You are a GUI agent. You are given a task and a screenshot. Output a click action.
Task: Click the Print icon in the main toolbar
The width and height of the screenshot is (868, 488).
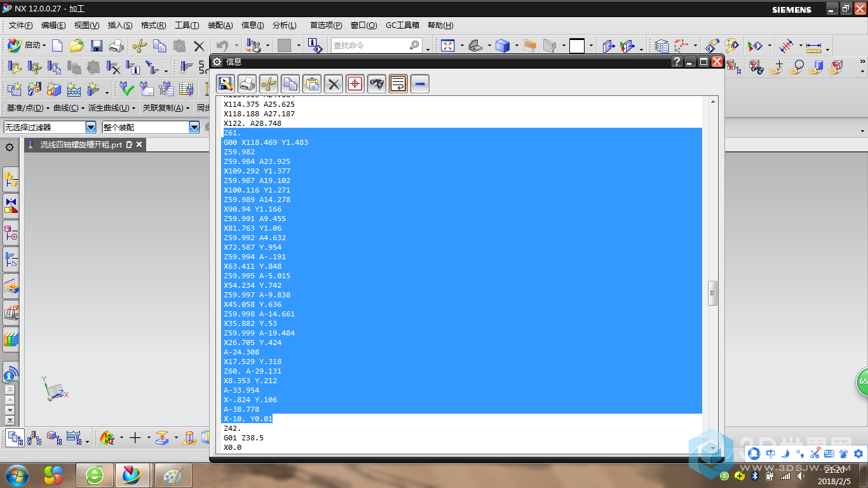(116, 45)
